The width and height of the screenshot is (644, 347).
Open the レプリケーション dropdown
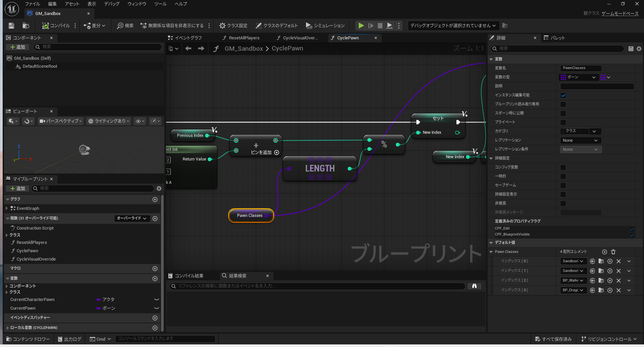coord(581,140)
